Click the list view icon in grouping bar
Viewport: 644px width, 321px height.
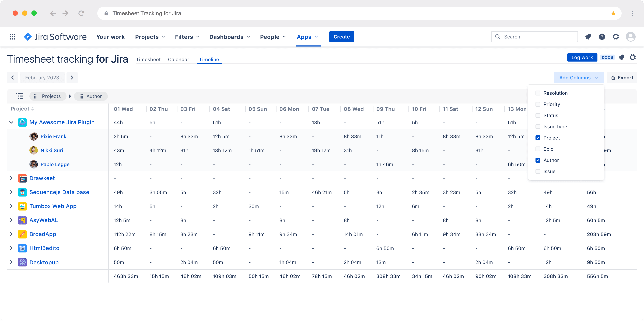(19, 96)
